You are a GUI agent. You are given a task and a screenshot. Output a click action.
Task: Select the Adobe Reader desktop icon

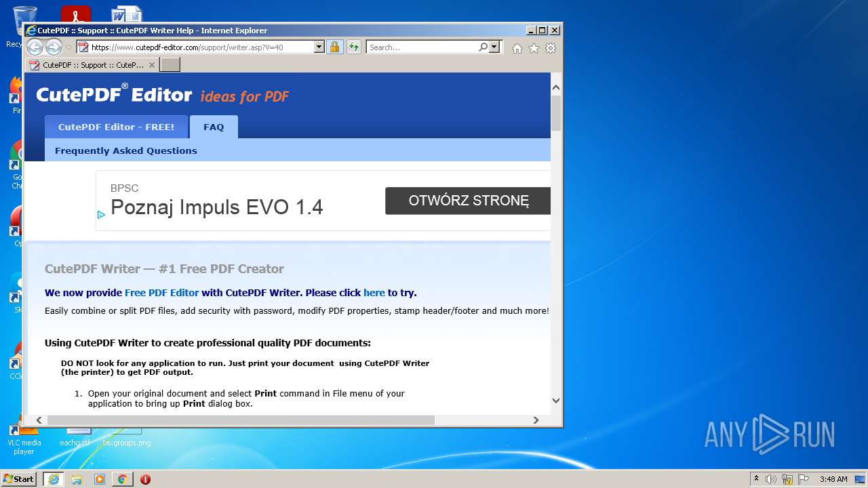point(76,14)
